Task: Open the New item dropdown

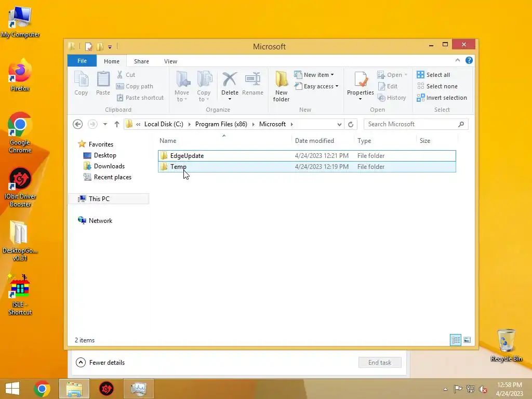Action: click(314, 75)
